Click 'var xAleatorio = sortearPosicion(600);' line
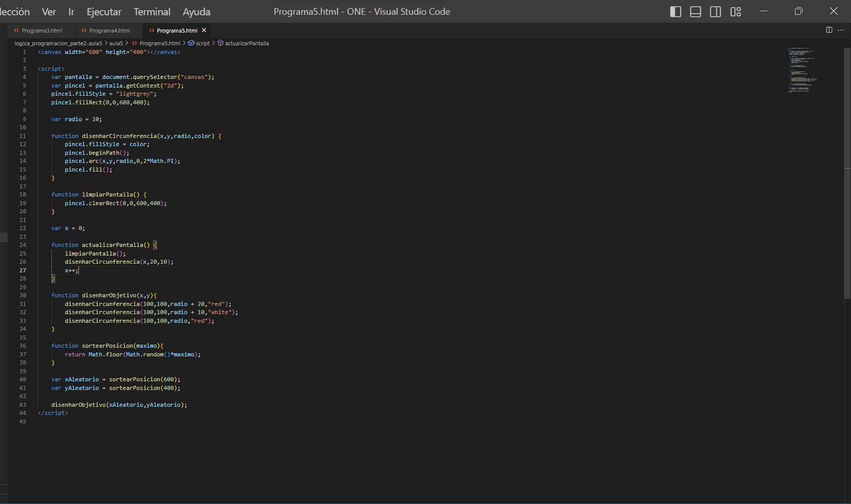The image size is (851, 504). tap(116, 379)
